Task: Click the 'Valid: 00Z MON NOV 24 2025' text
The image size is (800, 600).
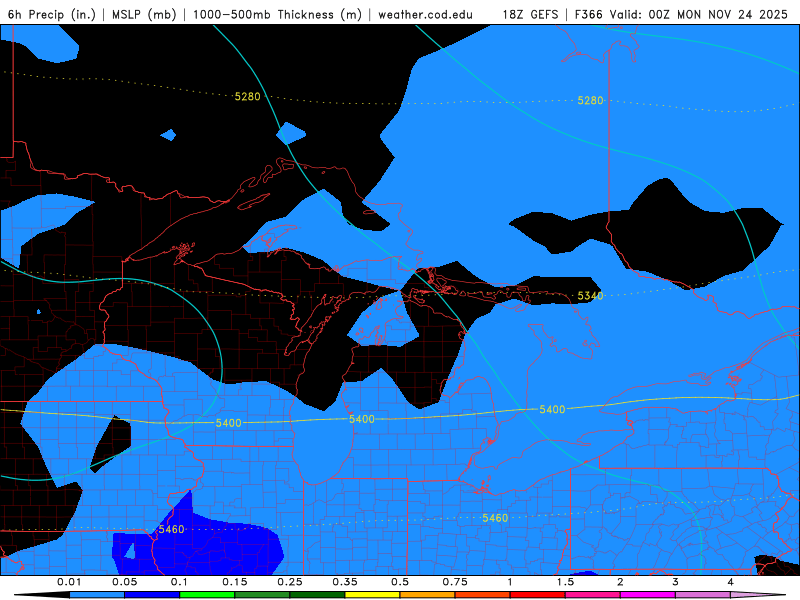Action: (x=698, y=14)
